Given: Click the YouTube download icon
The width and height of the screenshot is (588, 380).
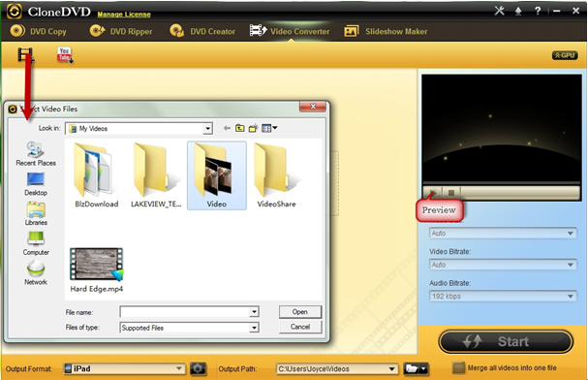Looking at the screenshot, I should click(65, 55).
